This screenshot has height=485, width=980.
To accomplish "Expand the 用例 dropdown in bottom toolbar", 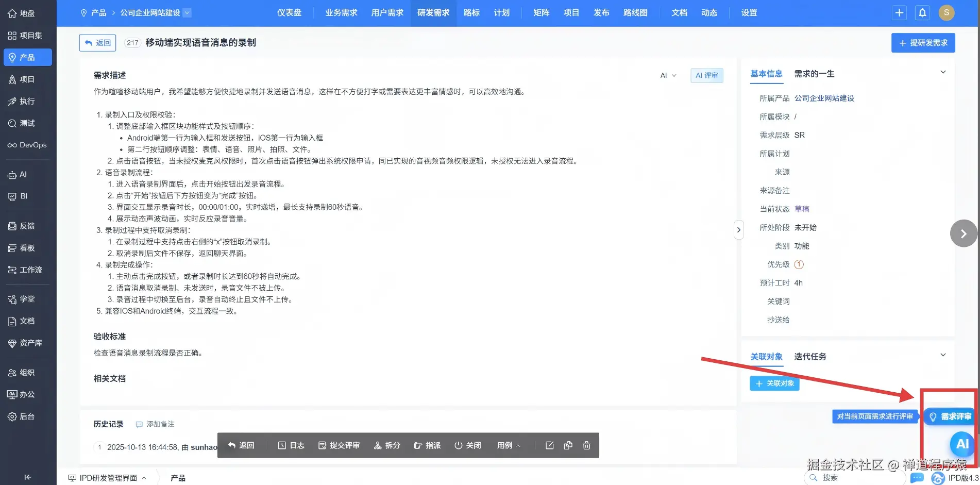I will pyautogui.click(x=508, y=445).
